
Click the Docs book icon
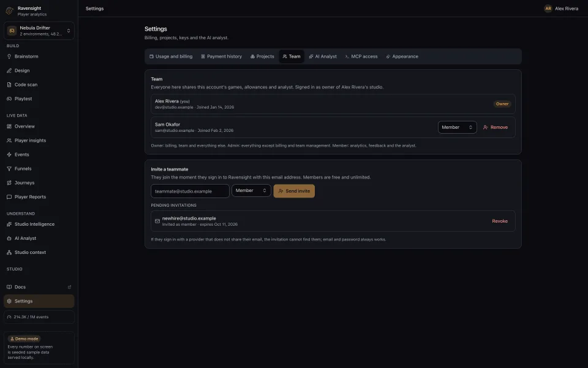click(x=9, y=287)
